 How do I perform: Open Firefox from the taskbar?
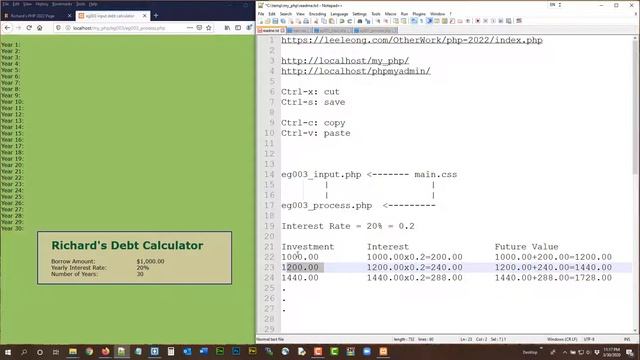click(x=105, y=352)
